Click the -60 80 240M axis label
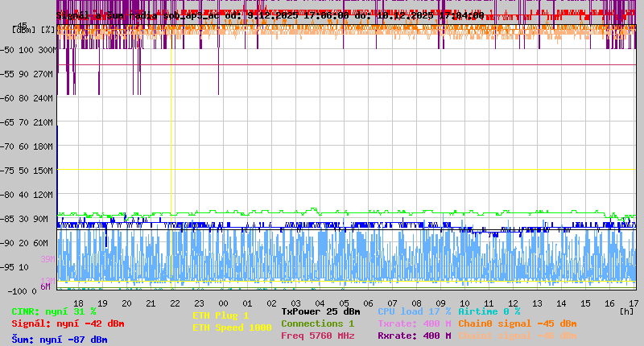644x346 pixels. [x=27, y=98]
